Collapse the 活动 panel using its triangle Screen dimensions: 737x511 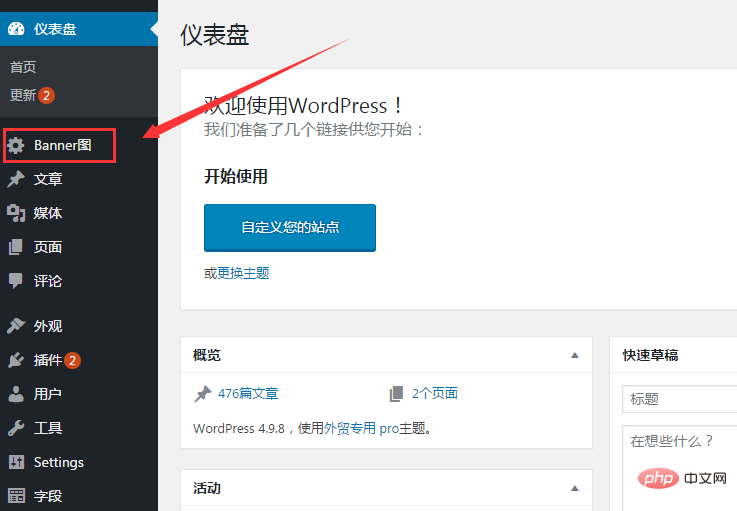coord(574,488)
